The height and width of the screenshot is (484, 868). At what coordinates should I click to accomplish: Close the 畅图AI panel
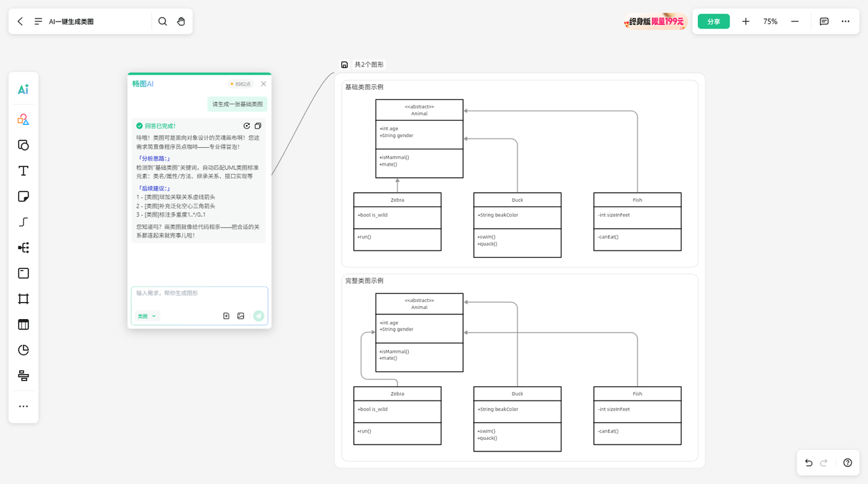tap(264, 83)
